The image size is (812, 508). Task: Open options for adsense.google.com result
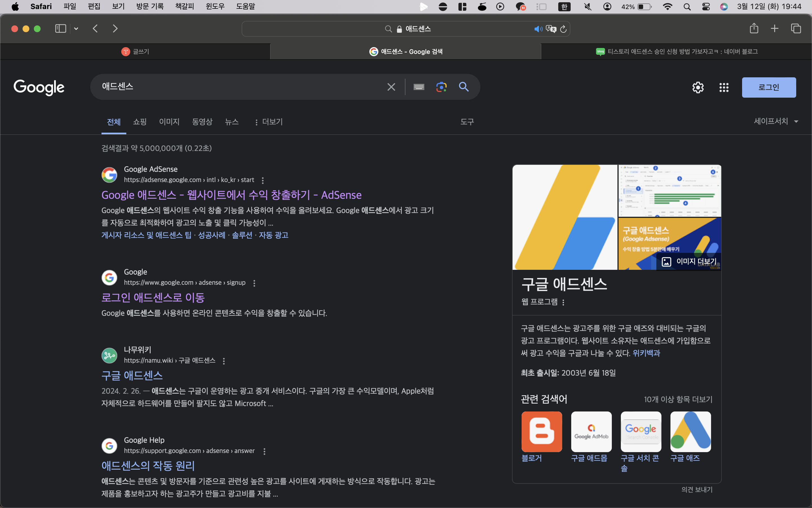263,180
